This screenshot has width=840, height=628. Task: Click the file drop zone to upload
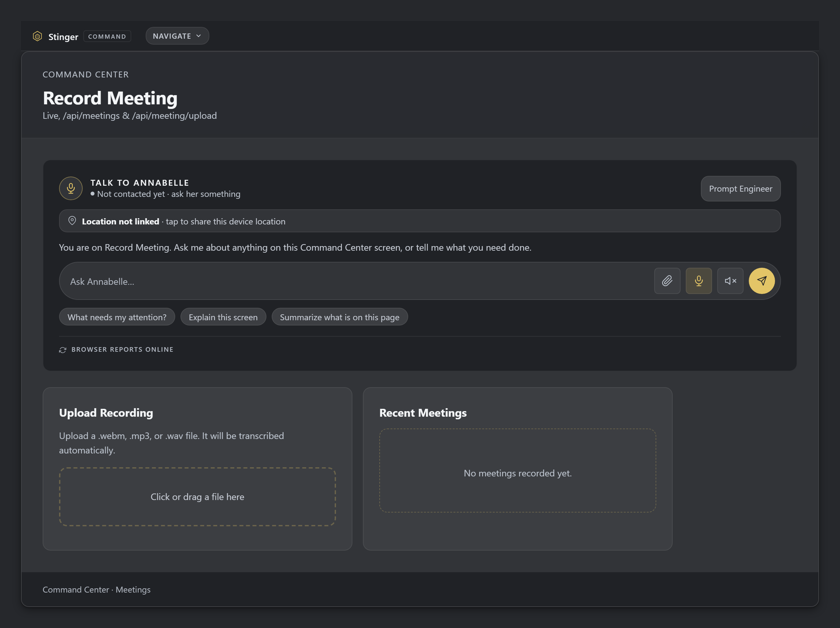click(197, 497)
